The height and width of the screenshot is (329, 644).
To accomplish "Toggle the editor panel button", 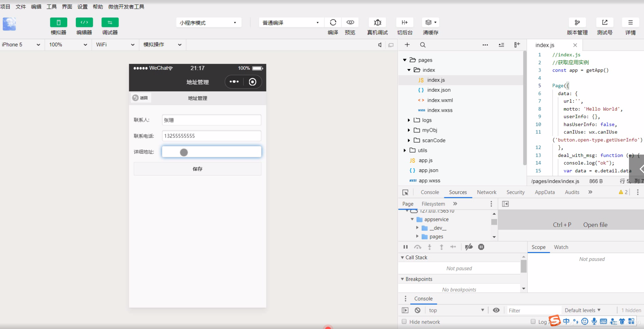I will tap(84, 23).
